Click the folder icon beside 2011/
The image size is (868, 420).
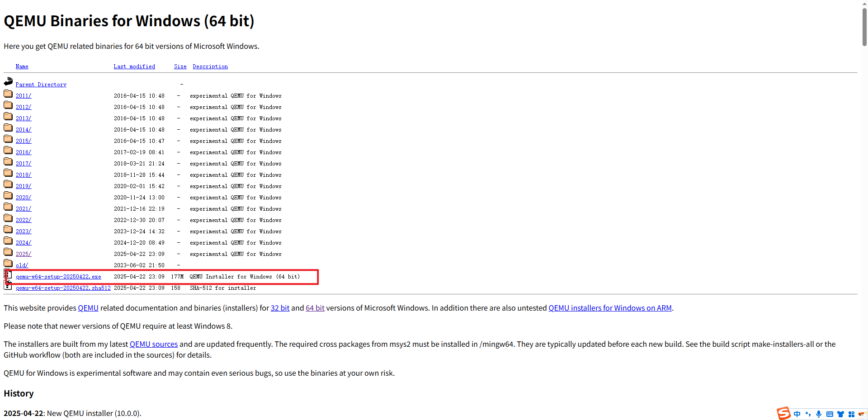pyautogui.click(x=8, y=94)
